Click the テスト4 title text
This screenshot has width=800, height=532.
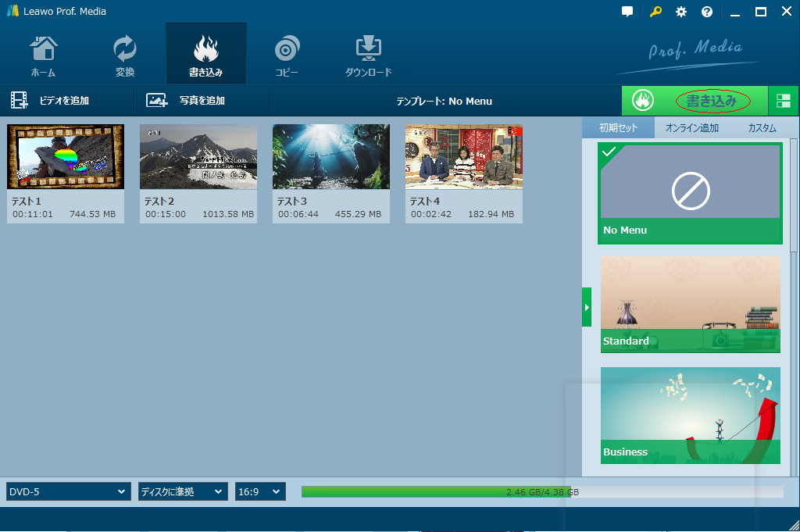pyautogui.click(x=425, y=201)
